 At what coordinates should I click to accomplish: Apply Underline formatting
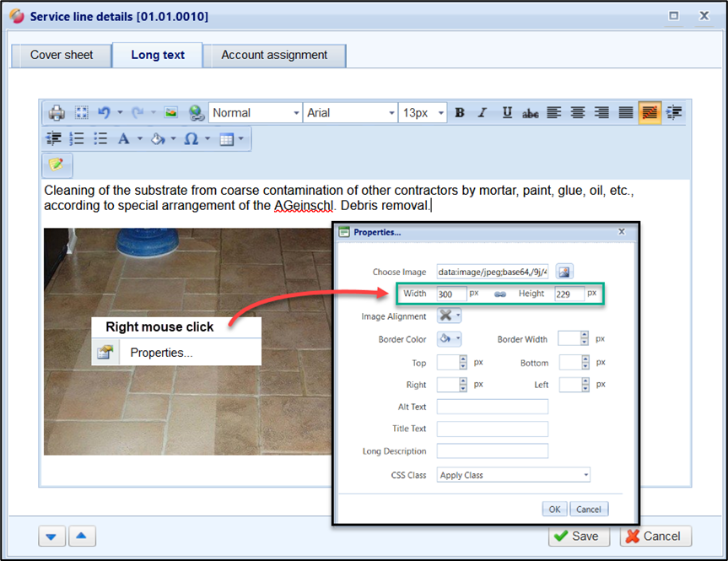tap(507, 113)
